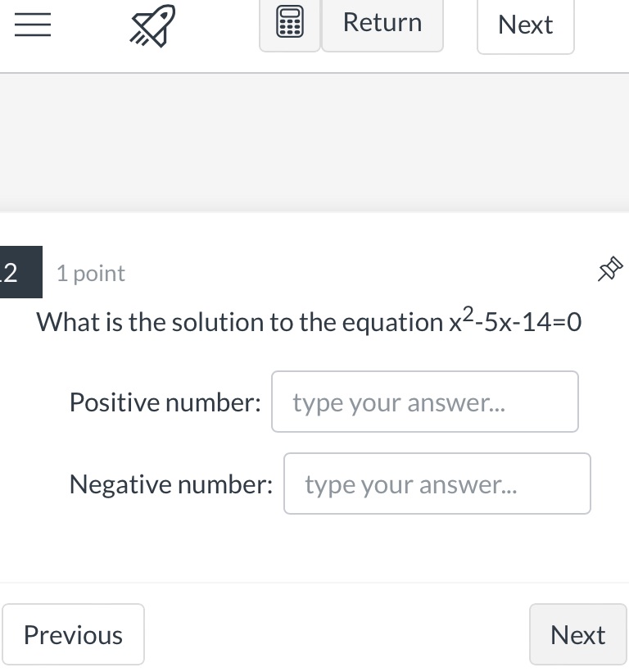
Task: Click the equation text of question 2
Action: 308,320
